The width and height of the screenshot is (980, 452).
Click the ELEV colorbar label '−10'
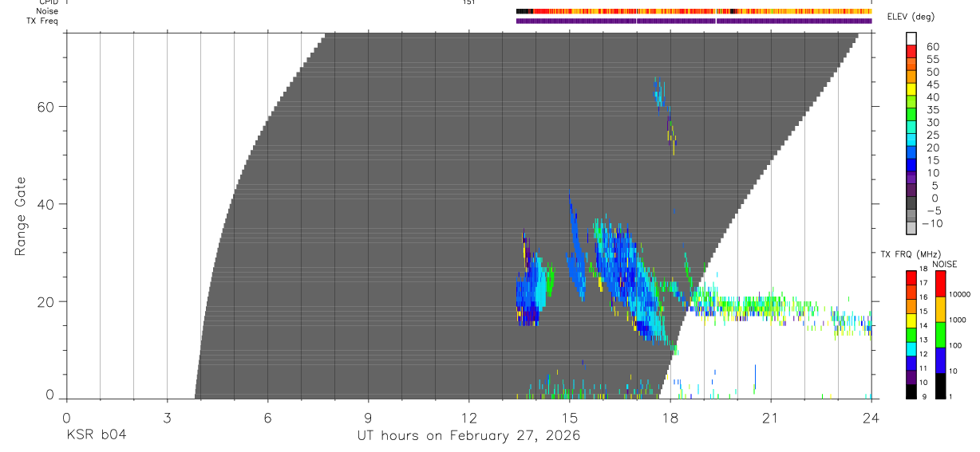point(932,223)
